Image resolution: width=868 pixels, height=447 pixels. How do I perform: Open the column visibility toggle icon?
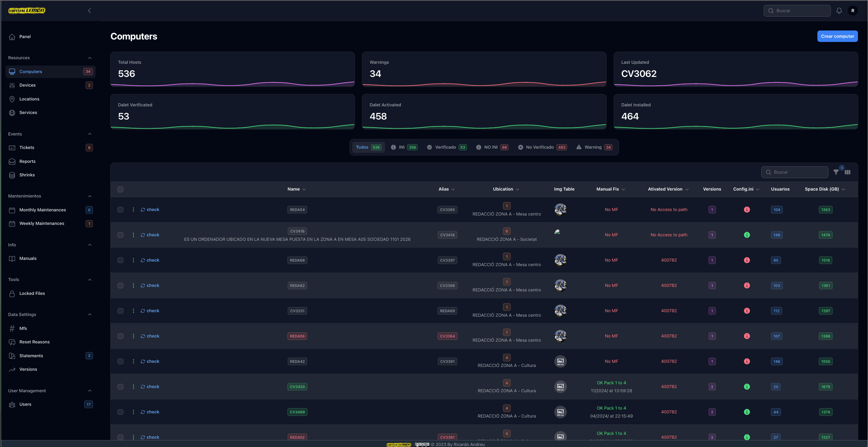[x=848, y=172]
